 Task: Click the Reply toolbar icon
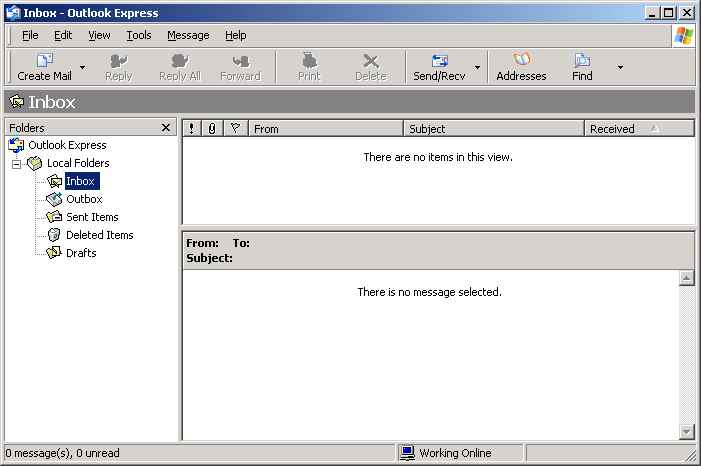pos(118,67)
